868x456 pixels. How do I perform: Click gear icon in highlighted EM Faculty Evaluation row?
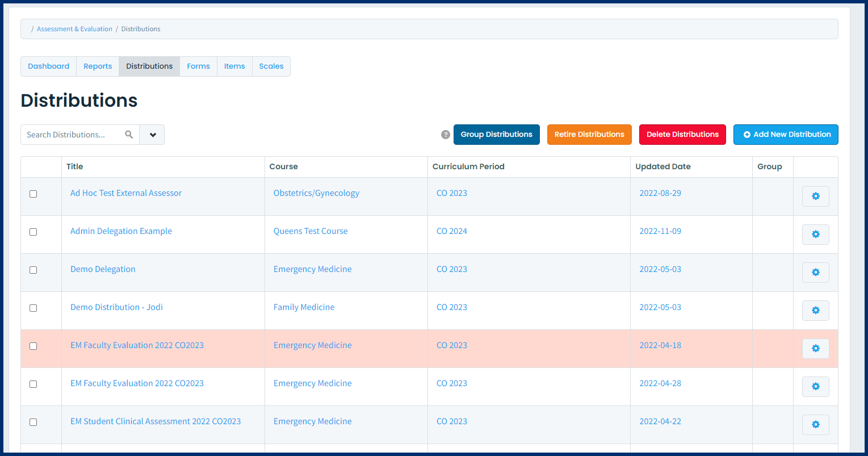coord(815,349)
